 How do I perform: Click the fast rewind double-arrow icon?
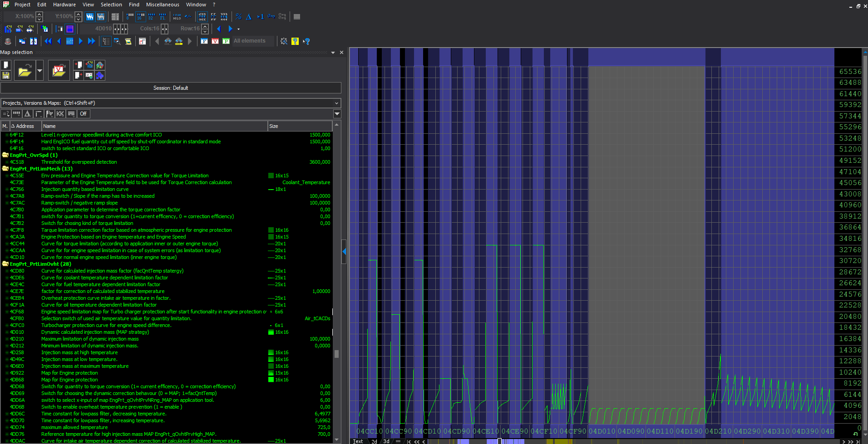point(48,41)
